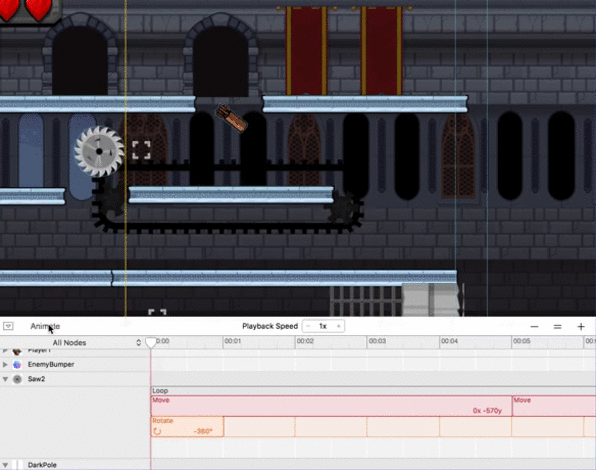The image size is (596, 470).
Task: Open the All Nodes filter dropdown
Action: pos(97,342)
